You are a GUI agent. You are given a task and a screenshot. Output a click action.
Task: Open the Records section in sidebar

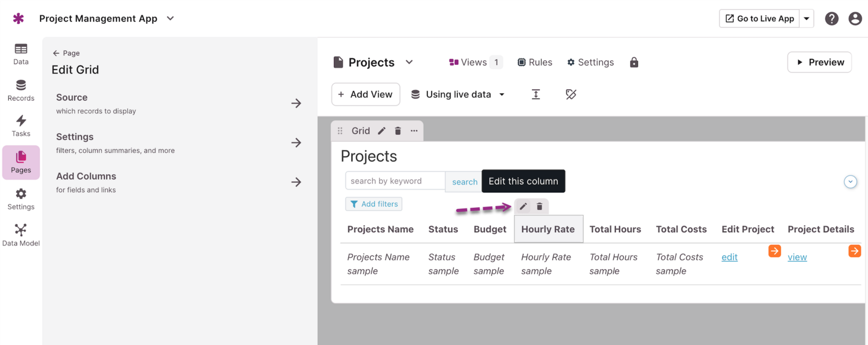pos(21,90)
